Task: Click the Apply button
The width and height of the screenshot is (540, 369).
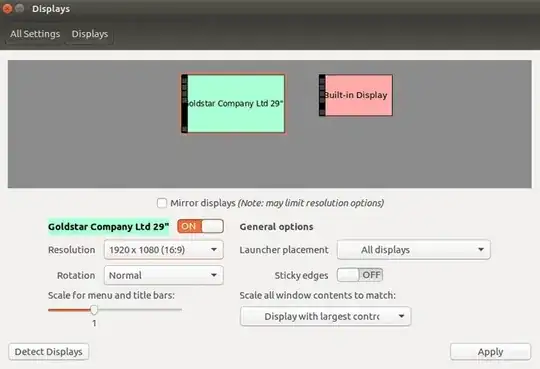Action: point(490,352)
